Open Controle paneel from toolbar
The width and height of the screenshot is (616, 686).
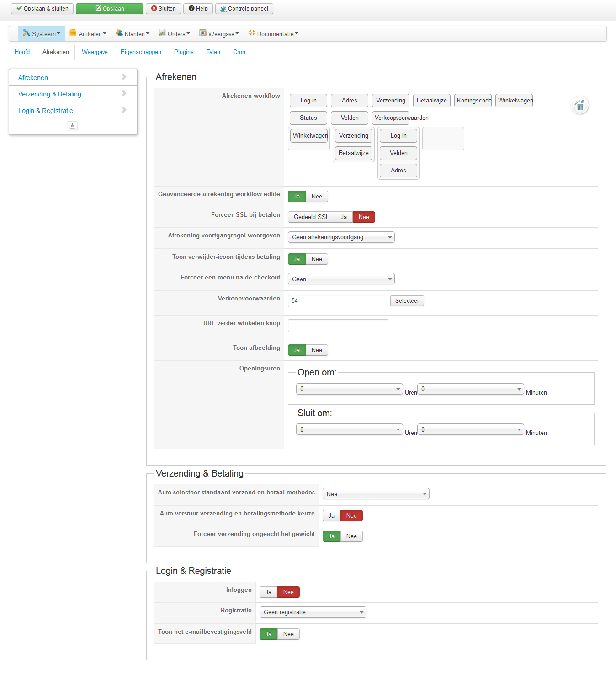coord(244,9)
